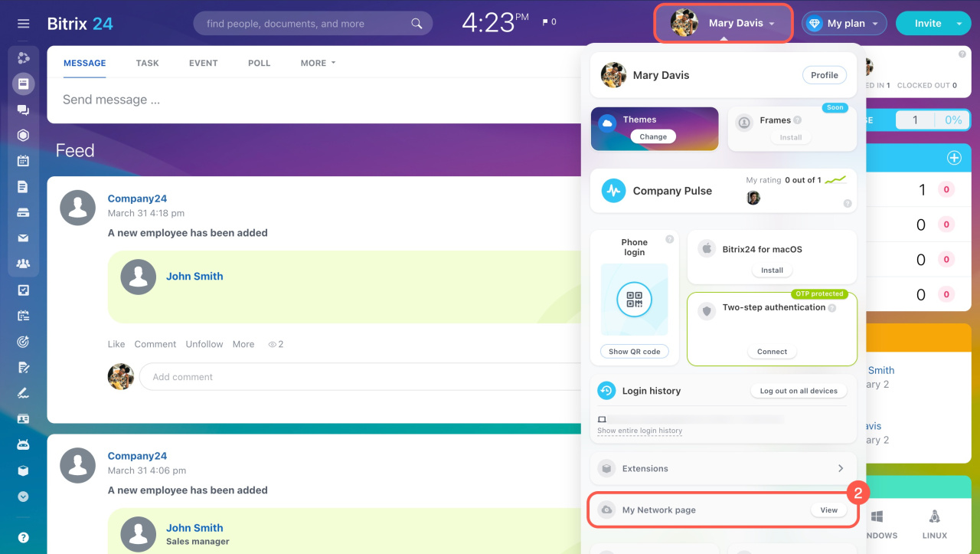
Task: Click Log out on all devices
Action: 799,391
